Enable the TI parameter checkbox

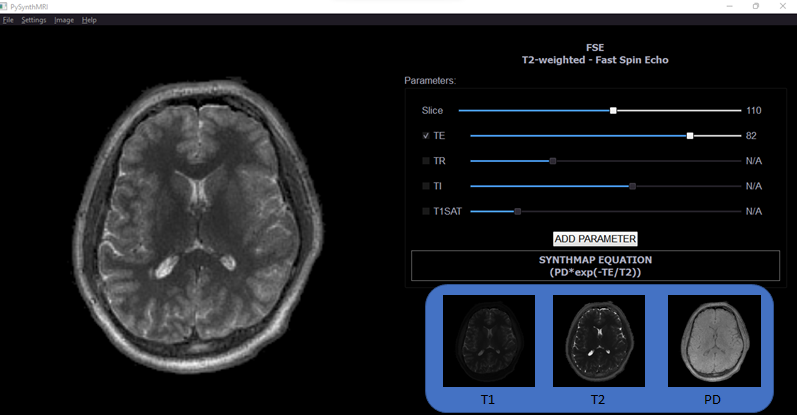pos(426,185)
